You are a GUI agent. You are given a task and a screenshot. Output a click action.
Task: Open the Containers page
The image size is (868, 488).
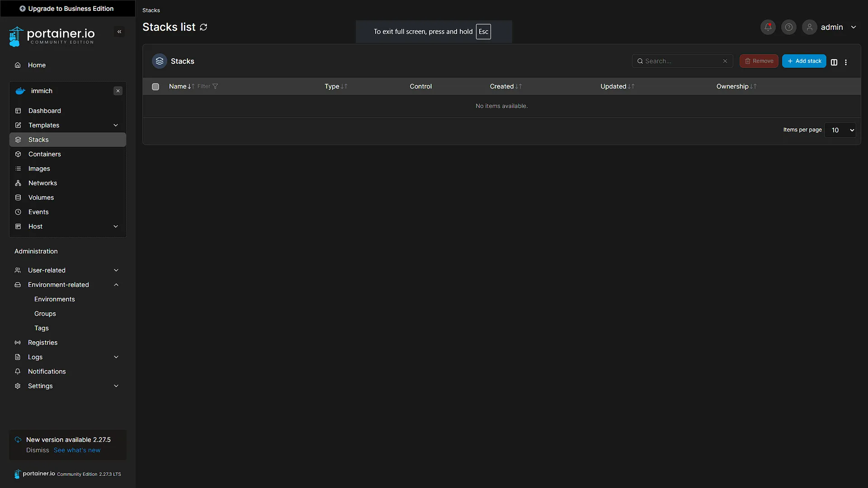(x=68, y=154)
